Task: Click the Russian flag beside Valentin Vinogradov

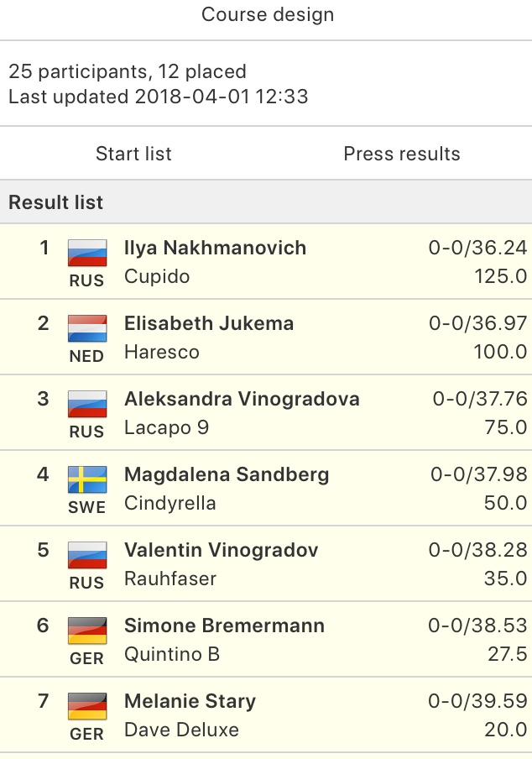Action: (87, 555)
